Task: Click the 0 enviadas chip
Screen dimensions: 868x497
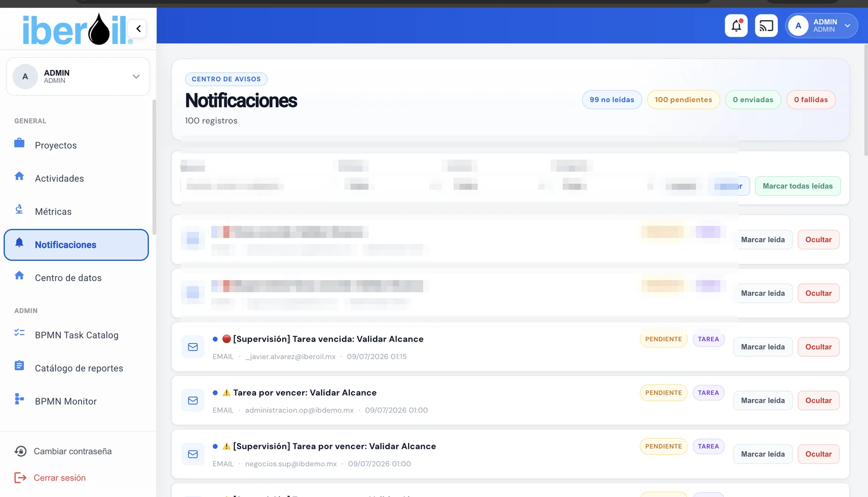Action: coord(753,100)
